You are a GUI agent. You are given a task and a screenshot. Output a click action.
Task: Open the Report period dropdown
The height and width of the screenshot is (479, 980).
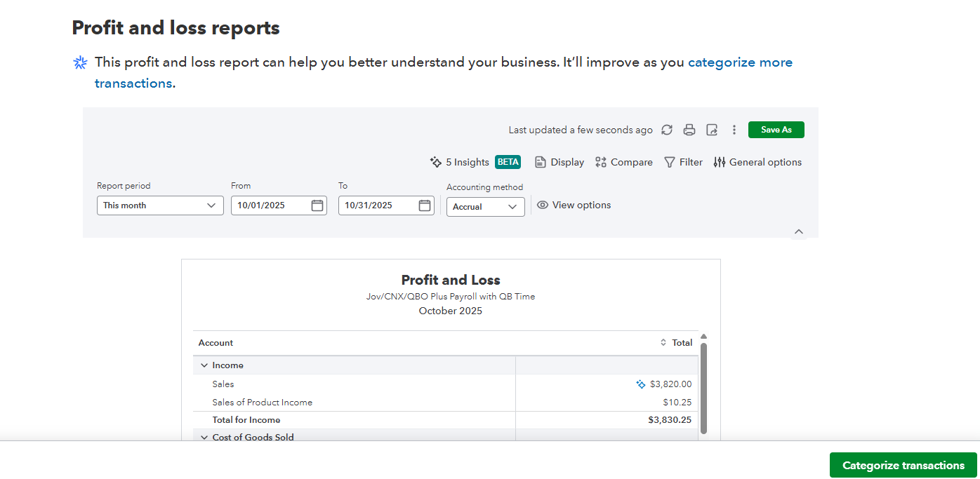tap(160, 205)
